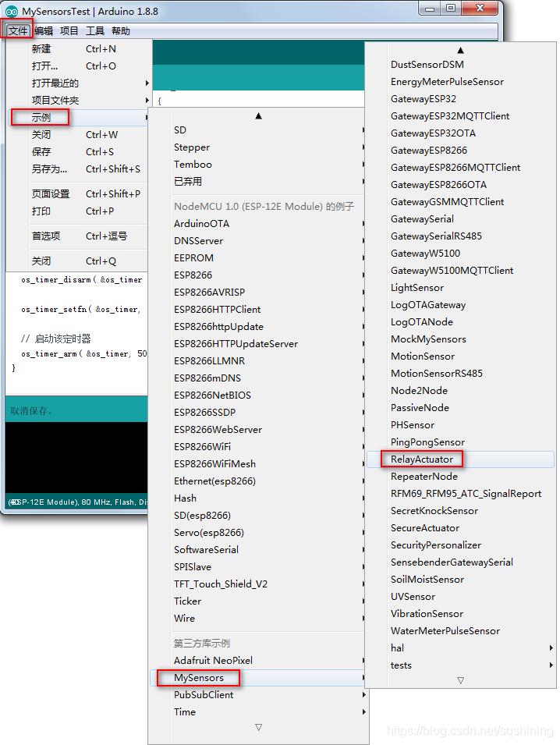Viewport: 560px width, 745px height.
Task: Expand the ArduinoOTA examples
Action: pos(258,224)
